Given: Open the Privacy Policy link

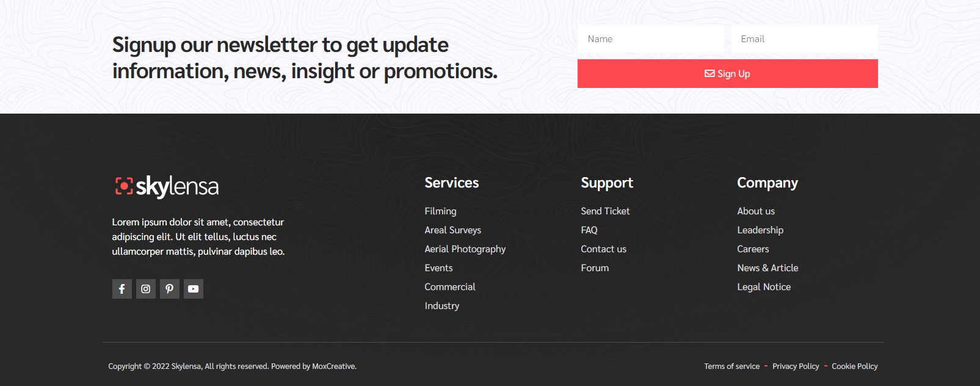Looking at the screenshot, I should pos(796,366).
